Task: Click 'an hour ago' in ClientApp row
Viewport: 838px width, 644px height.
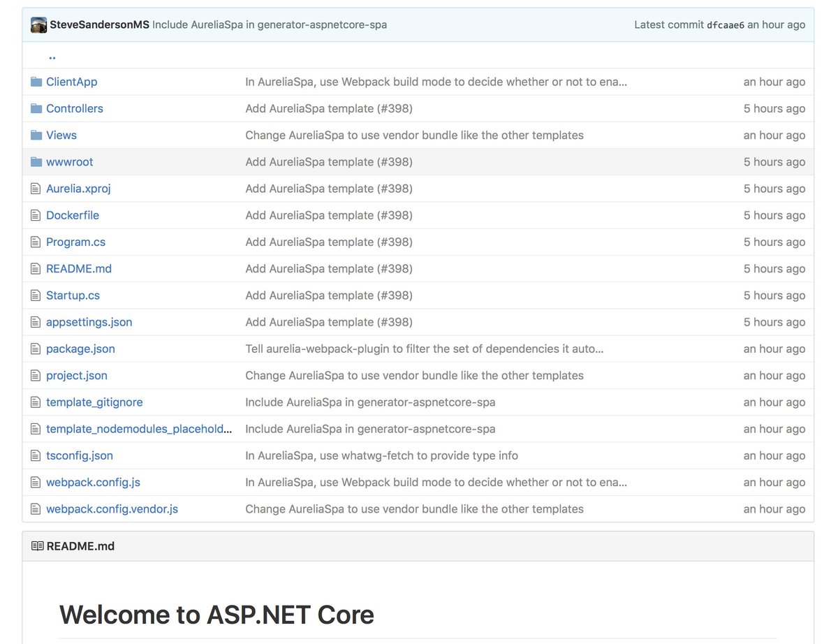Action: pyautogui.click(x=774, y=82)
